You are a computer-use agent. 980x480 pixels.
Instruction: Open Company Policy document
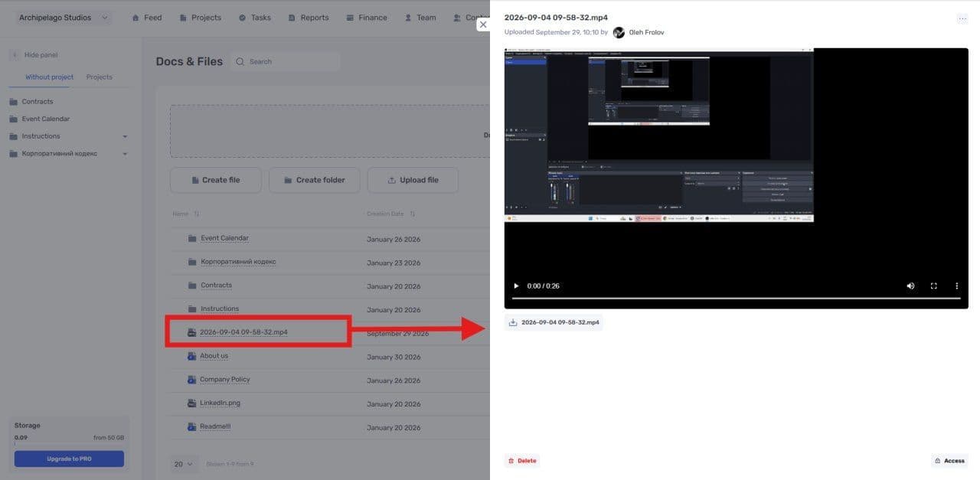coord(225,380)
